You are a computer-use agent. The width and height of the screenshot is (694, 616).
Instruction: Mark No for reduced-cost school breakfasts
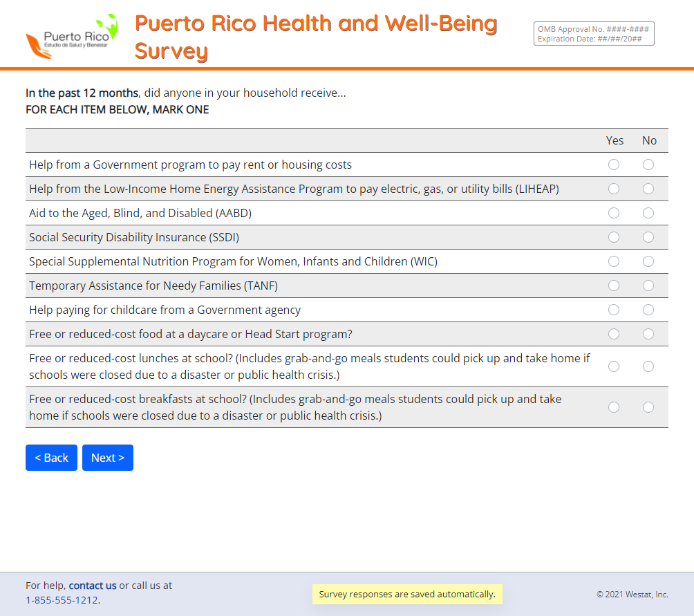[x=648, y=407]
